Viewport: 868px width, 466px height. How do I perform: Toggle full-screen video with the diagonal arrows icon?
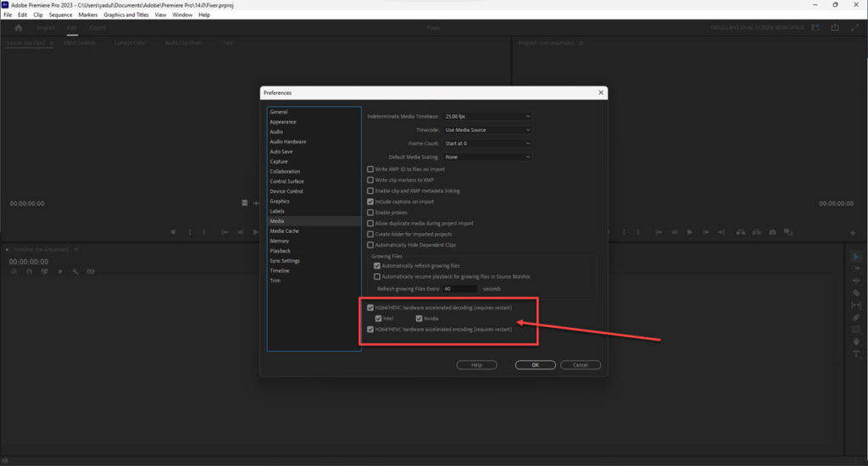pos(854,28)
